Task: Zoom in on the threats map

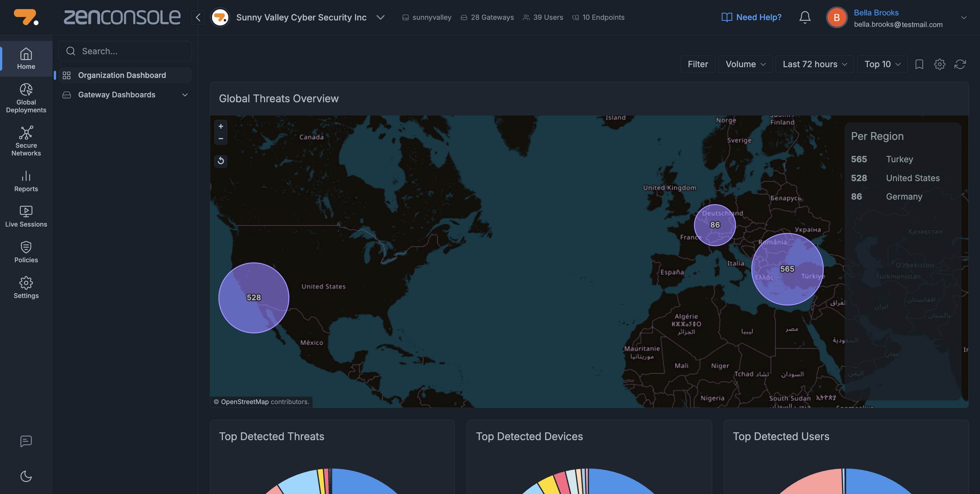Action: pos(221,126)
